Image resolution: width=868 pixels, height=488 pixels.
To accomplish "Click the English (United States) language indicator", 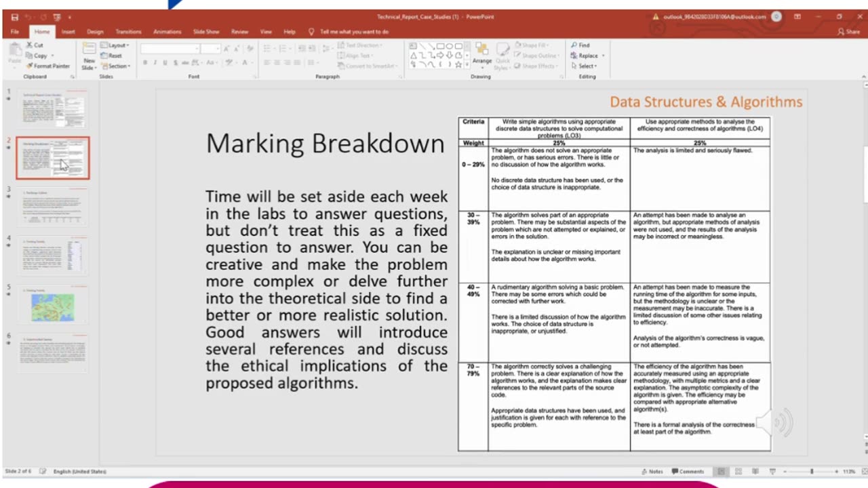I will pyautogui.click(x=80, y=471).
